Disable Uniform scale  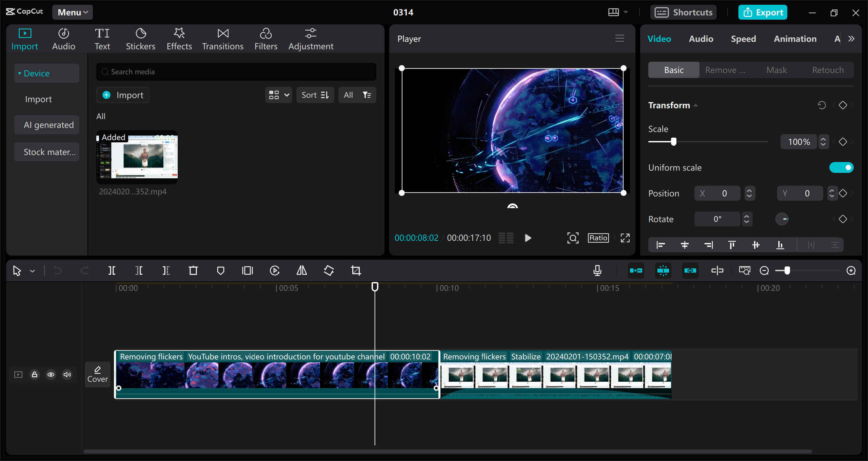(842, 167)
